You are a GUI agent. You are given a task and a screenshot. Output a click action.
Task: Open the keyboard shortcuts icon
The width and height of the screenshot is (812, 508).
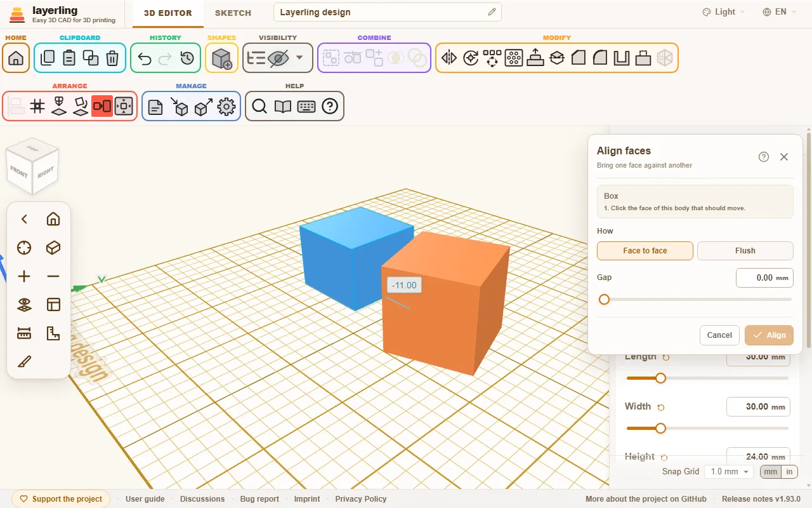pyautogui.click(x=306, y=107)
